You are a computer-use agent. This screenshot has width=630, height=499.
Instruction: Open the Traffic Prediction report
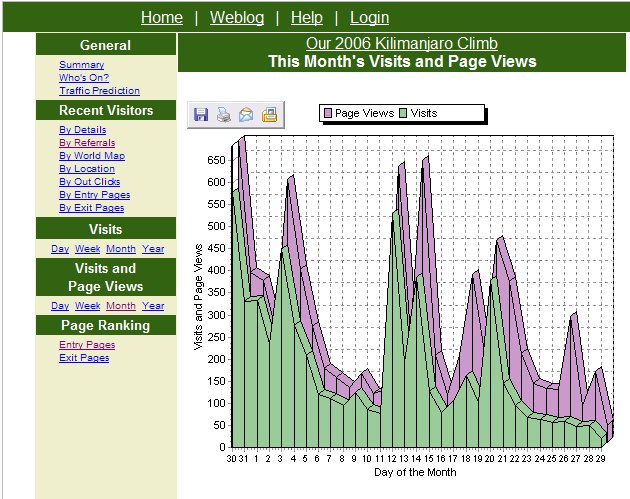99,91
